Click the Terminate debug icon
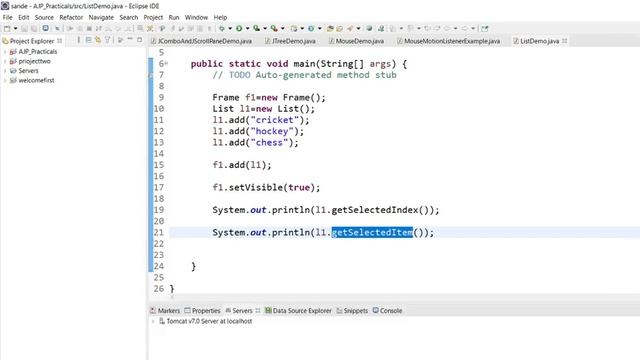640x360 pixels. (x=89, y=29)
